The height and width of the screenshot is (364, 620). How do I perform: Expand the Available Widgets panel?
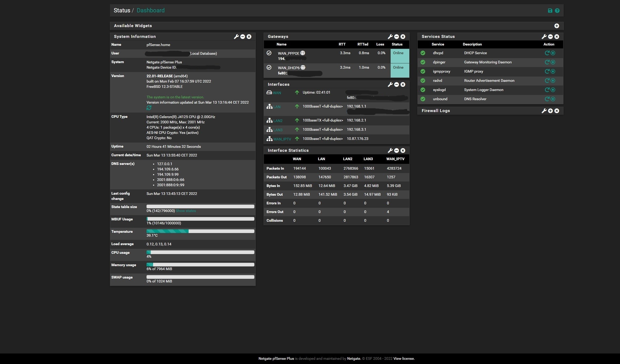coord(557,26)
